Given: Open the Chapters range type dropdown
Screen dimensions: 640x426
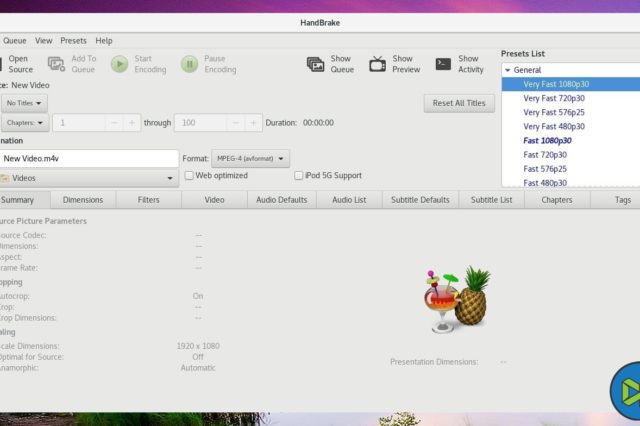Looking at the screenshot, I should 25,122.
